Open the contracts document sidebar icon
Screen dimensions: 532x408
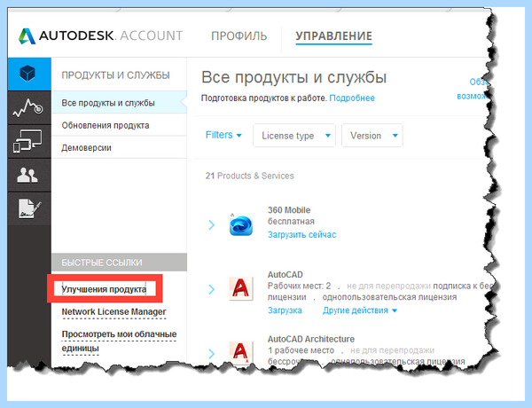[29, 208]
